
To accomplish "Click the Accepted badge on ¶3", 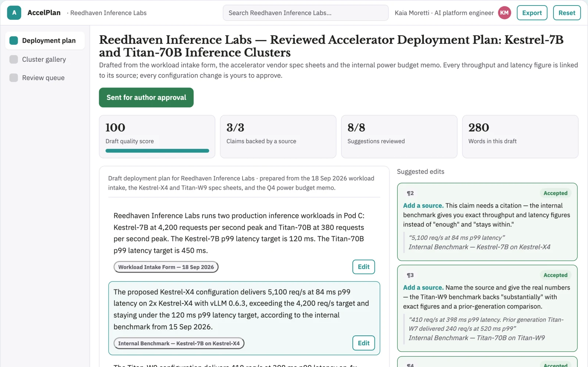I will [555, 275].
